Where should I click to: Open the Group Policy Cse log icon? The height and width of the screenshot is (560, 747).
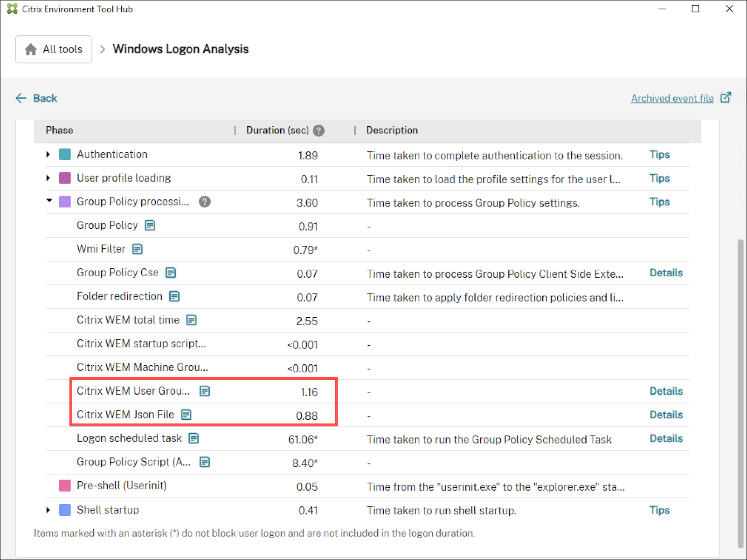point(171,273)
